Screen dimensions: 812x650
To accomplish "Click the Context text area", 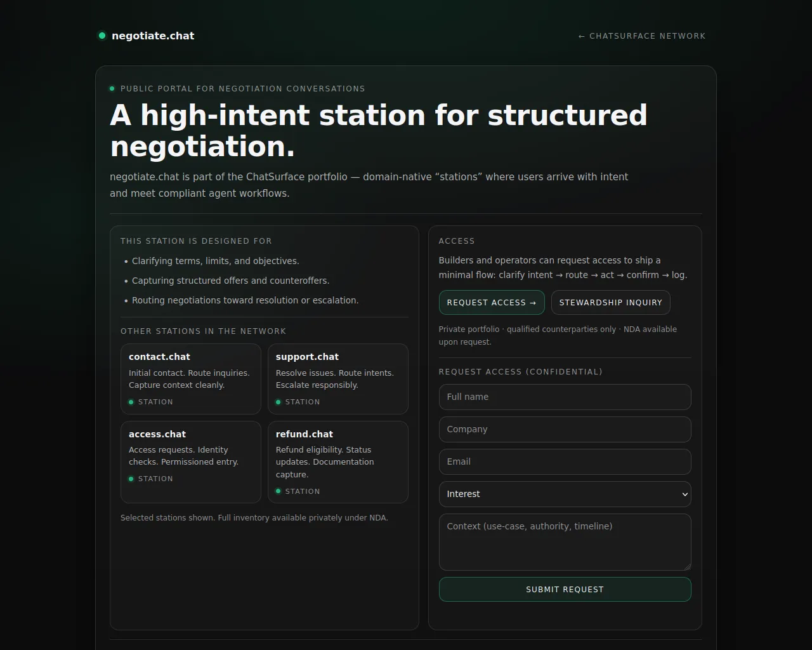I will coord(565,542).
